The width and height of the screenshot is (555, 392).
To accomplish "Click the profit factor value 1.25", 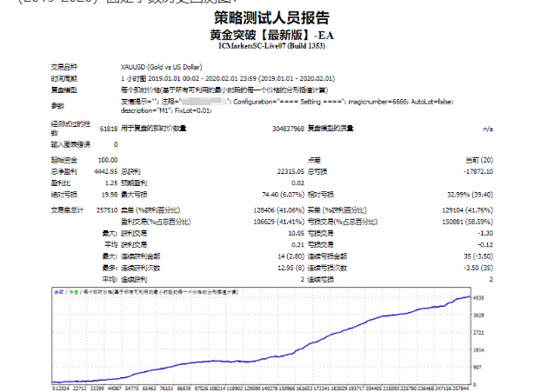I will coord(111,183).
